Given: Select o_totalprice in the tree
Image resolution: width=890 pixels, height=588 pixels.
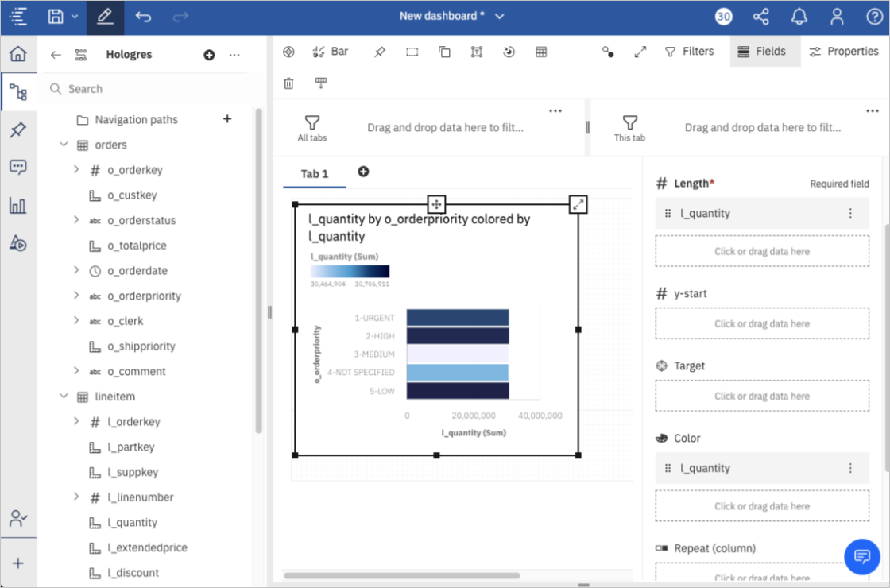Looking at the screenshot, I should (x=137, y=246).
